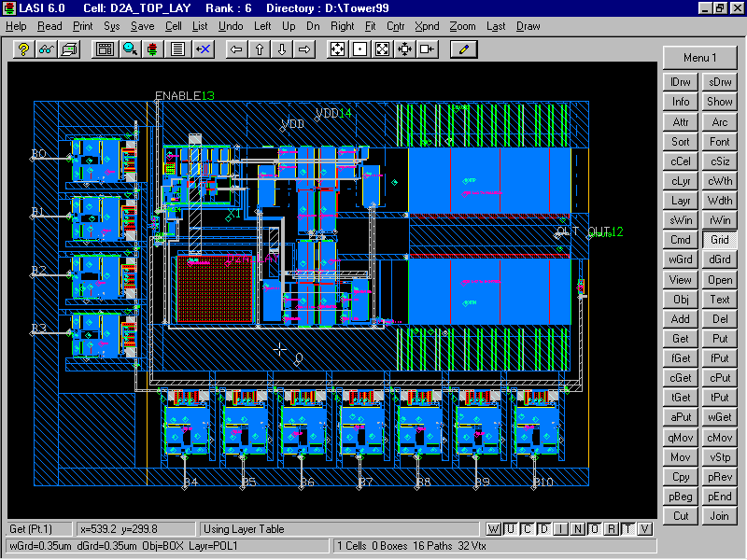Toggle the O button in status bar
This screenshot has height=560, width=747.
coord(594,529)
